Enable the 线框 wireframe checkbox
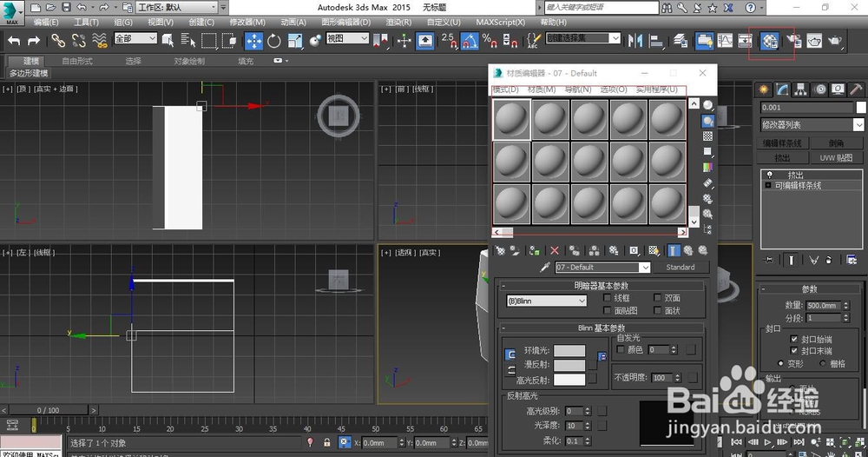The width and height of the screenshot is (868, 457). coord(608,298)
